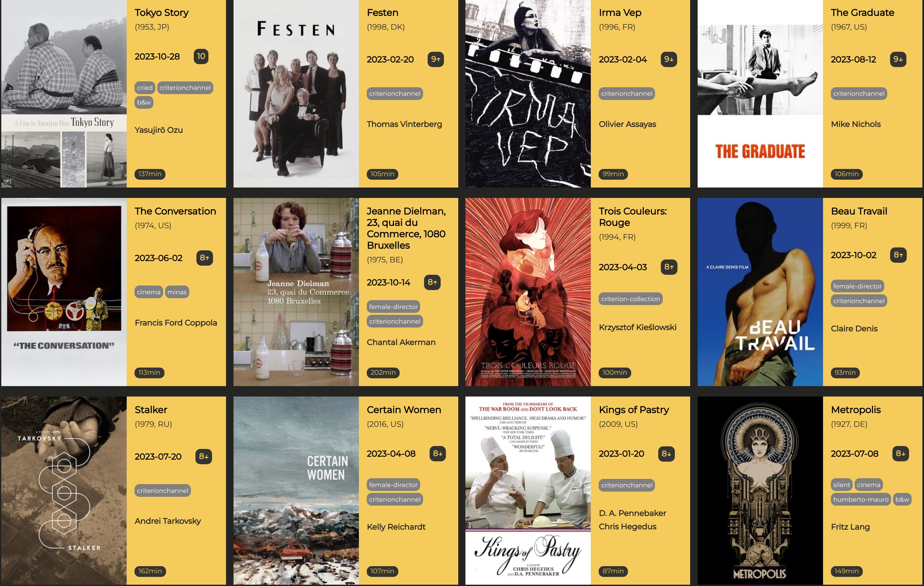Select the 'cinema' tag on The Conversation
924x586 pixels.
click(x=149, y=292)
